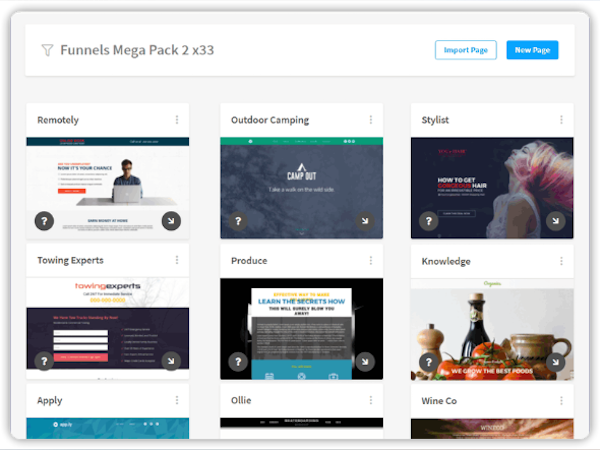This screenshot has height=450, width=600.
Task: Click the question mark icon on Remotely
Action: click(44, 221)
